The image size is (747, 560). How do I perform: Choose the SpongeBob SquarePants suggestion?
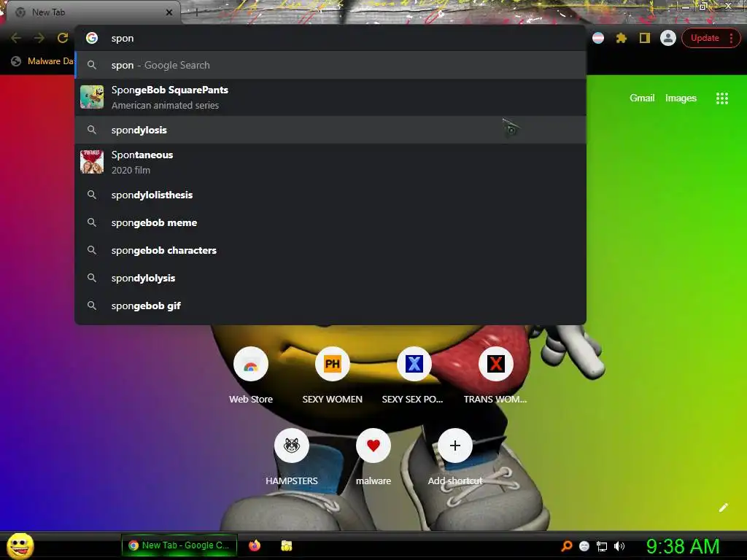[330, 98]
